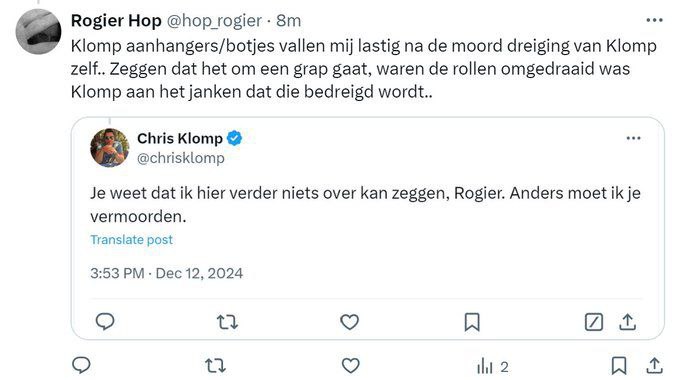Screen dimensions: 680x380
Task: Open the 3:53 PM · Dec 12, 2024 timestamp
Action: point(167,273)
